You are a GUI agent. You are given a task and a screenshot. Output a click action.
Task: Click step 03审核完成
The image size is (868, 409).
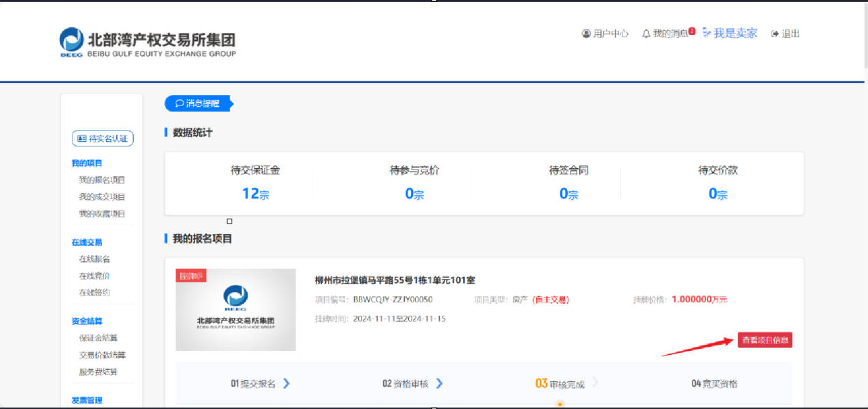coord(560,384)
